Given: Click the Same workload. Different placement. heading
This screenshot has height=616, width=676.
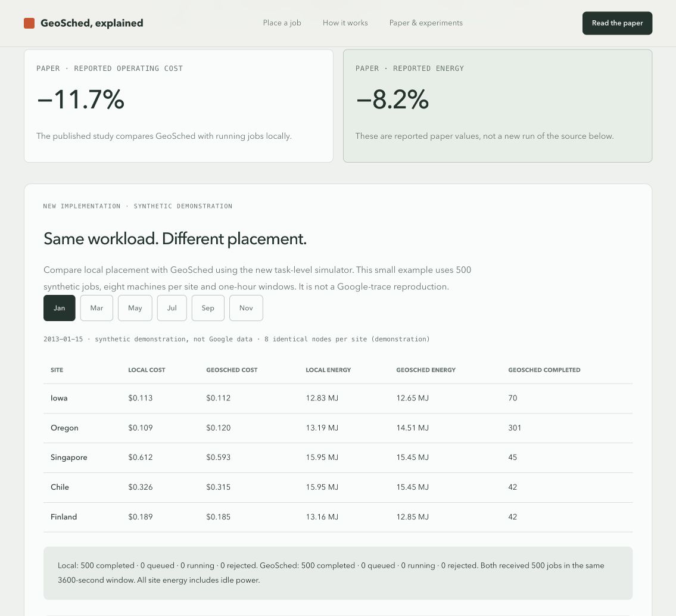Looking at the screenshot, I should click(175, 239).
